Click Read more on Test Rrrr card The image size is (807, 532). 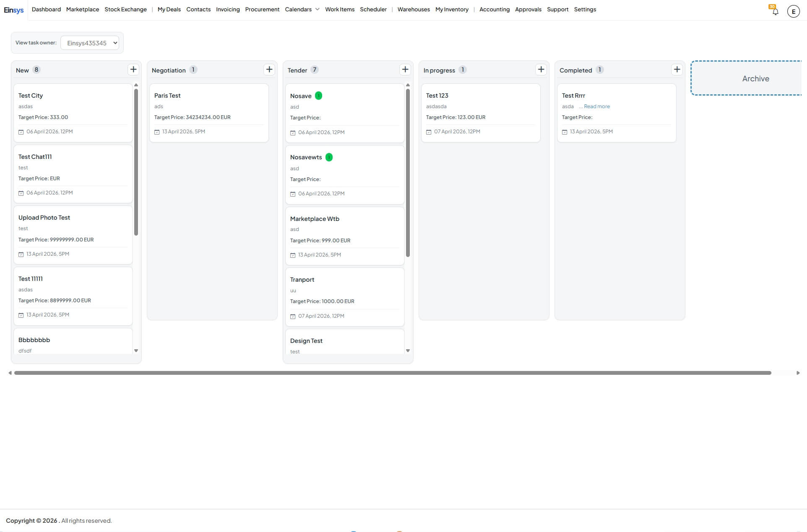pos(596,106)
